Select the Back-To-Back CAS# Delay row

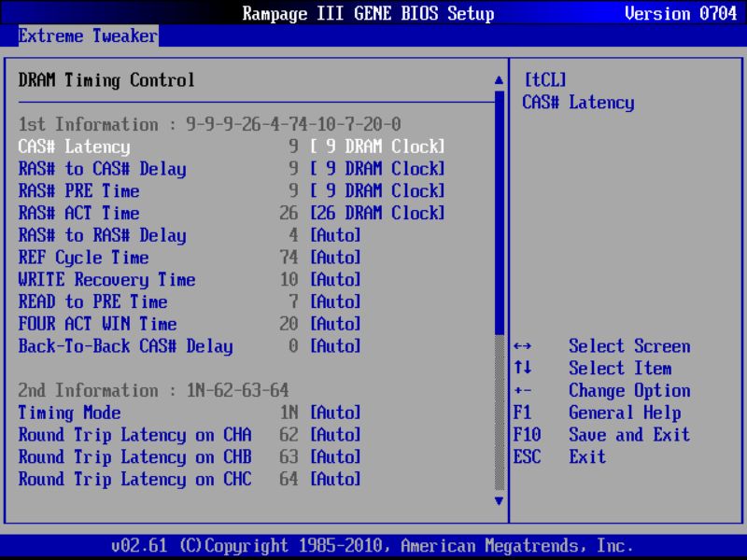click(x=125, y=346)
